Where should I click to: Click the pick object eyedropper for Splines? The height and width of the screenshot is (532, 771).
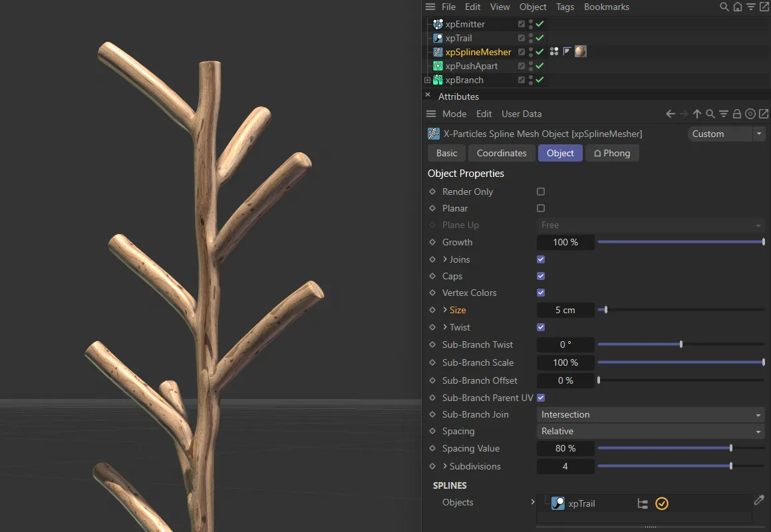coord(759,500)
